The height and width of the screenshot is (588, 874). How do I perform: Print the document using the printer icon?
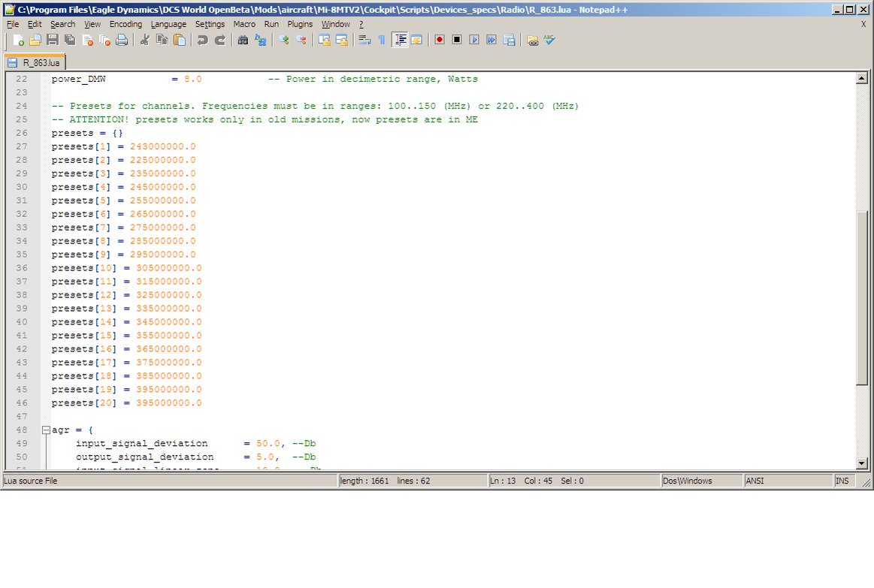[122, 40]
